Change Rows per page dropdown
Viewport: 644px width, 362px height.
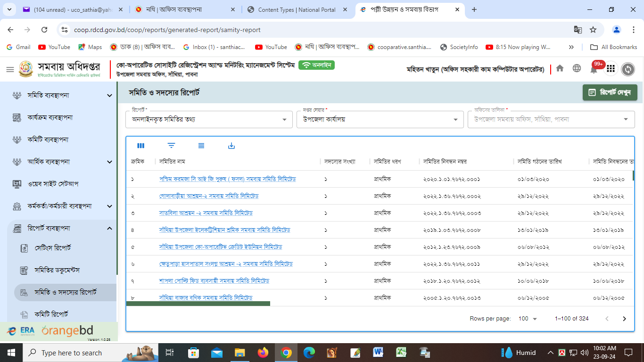coord(528,319)
